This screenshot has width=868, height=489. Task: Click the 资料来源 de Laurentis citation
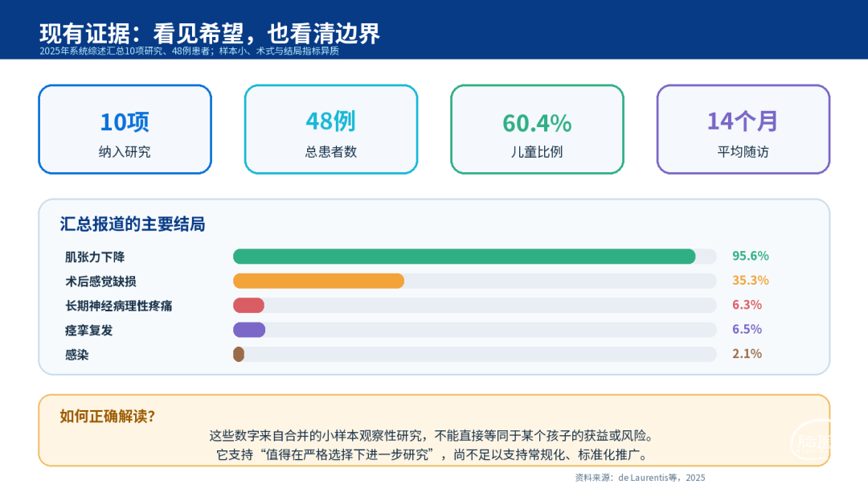pos(640,478)
